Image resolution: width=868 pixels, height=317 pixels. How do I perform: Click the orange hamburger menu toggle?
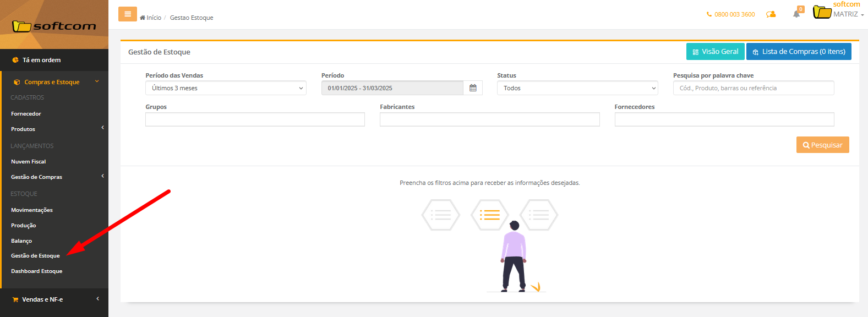pos(127,14)
